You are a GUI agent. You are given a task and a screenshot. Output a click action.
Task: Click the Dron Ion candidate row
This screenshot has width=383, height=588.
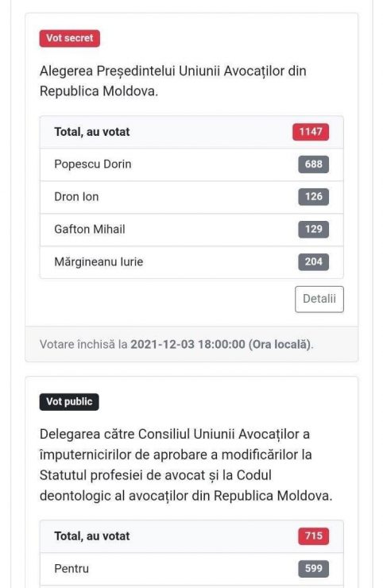pos(191,197)
